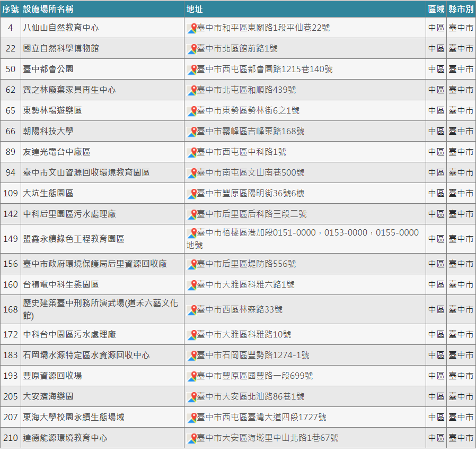Click 臺中市文山資源回收環境教育園區 name
This screenshot has height=451, width=476.
[86, 172]
